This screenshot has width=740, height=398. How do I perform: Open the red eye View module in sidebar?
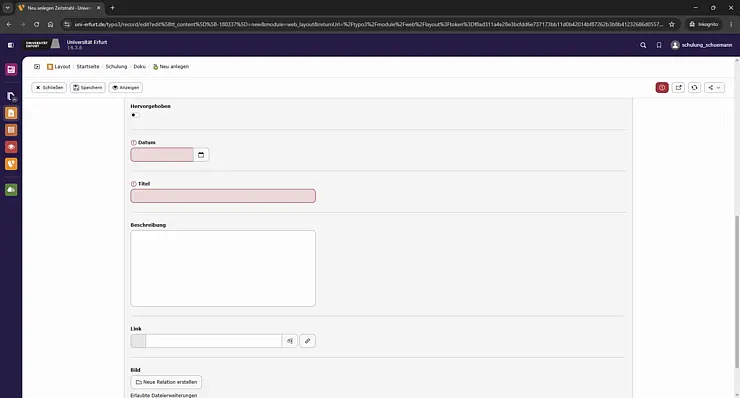(11, 147)
